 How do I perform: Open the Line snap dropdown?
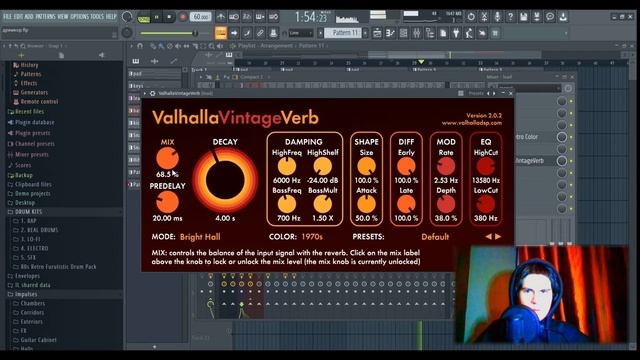301,33
